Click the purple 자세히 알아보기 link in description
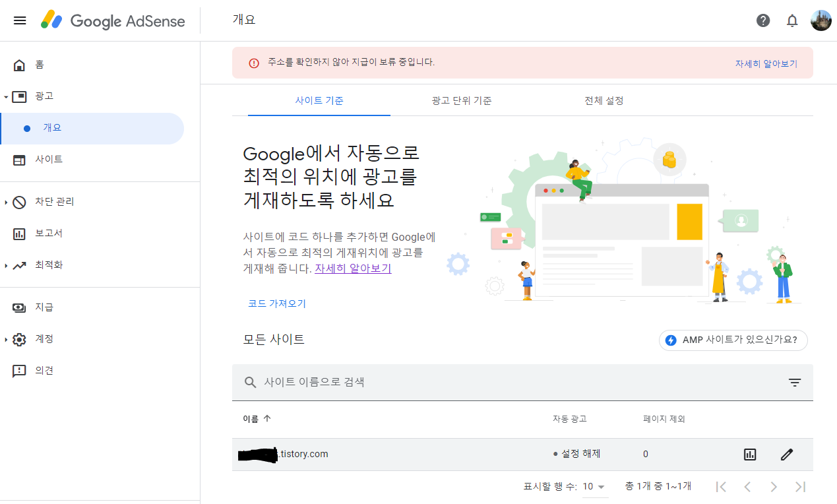 [353, 268]
